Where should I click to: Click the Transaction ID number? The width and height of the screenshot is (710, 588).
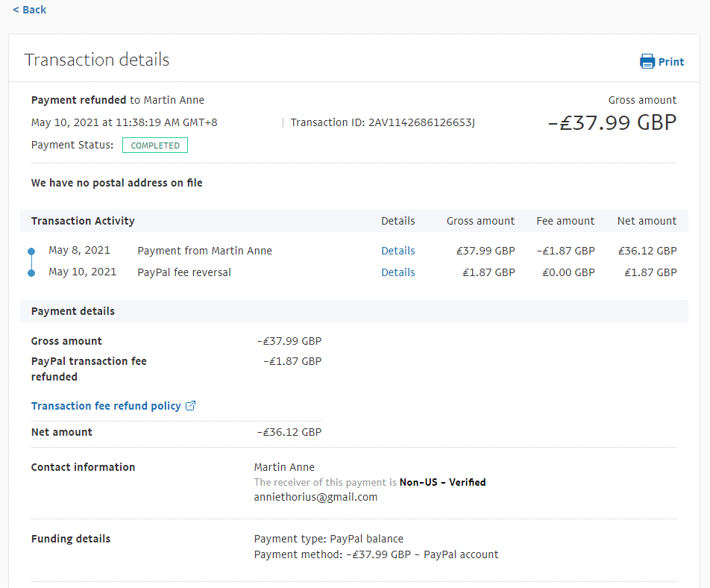click(421, 122)
